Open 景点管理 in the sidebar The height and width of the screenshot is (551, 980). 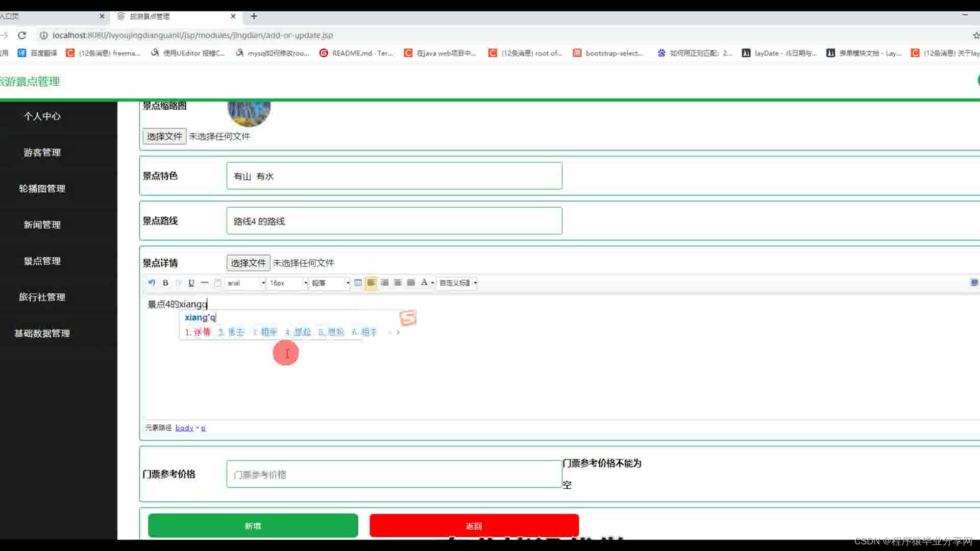pos(42,261)
